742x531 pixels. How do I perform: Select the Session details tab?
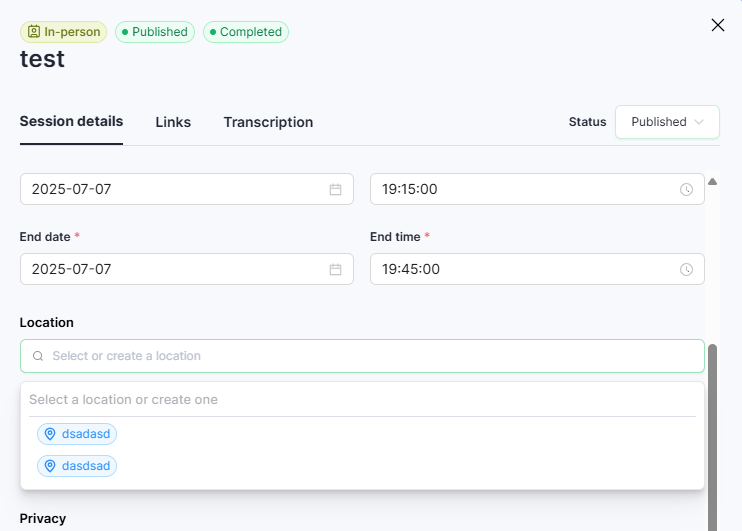(71, 121)
